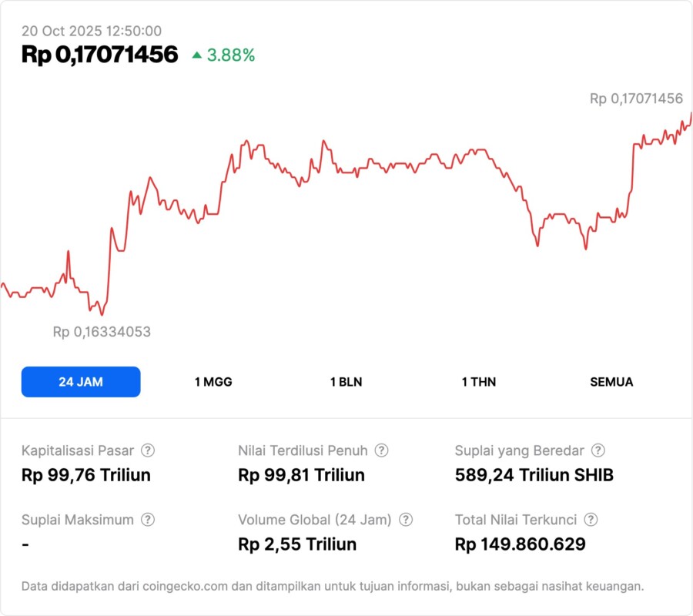Screen dimensions: 693x616
Task: Click the chart low label Rp 0,16334053
Action: (102, 332)
